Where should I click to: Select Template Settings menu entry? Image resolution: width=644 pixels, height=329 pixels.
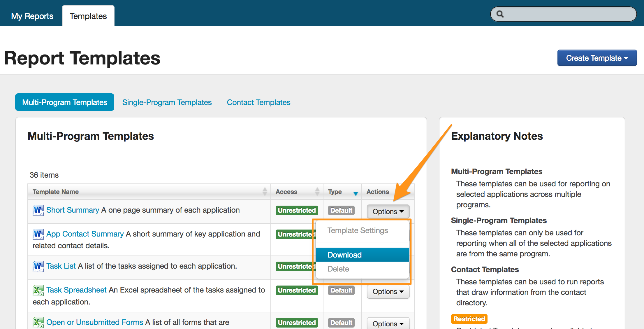pyautogui.click(x=358, y=230)
